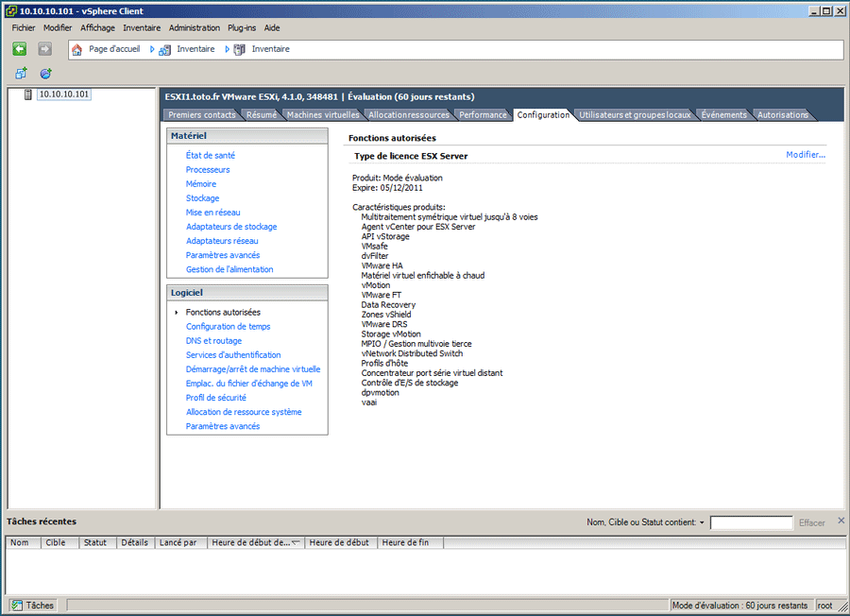850x616 pixels.
Task: Open Configuration de temps section
Action: [x=228, y=327]
